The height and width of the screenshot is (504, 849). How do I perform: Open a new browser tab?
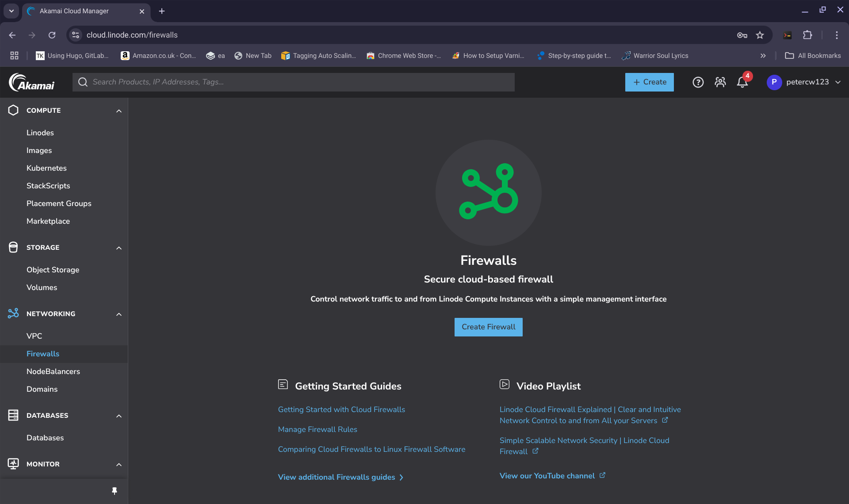162,11
